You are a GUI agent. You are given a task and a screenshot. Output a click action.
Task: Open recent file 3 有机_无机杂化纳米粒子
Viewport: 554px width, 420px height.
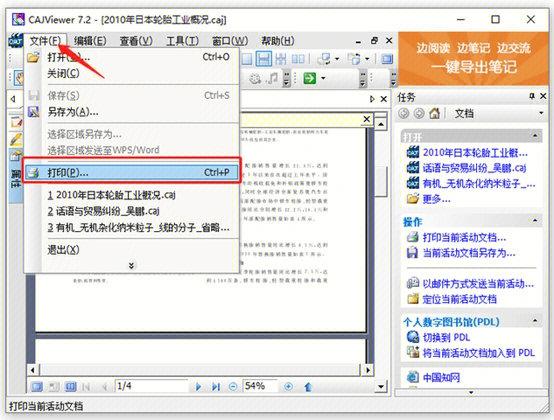click(x=132, y=227)
